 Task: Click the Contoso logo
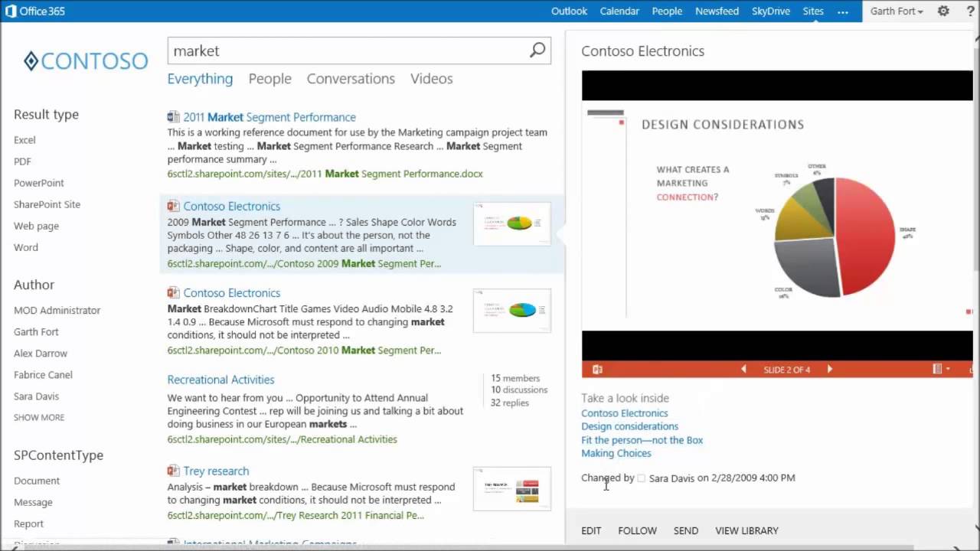pos(85,61)
